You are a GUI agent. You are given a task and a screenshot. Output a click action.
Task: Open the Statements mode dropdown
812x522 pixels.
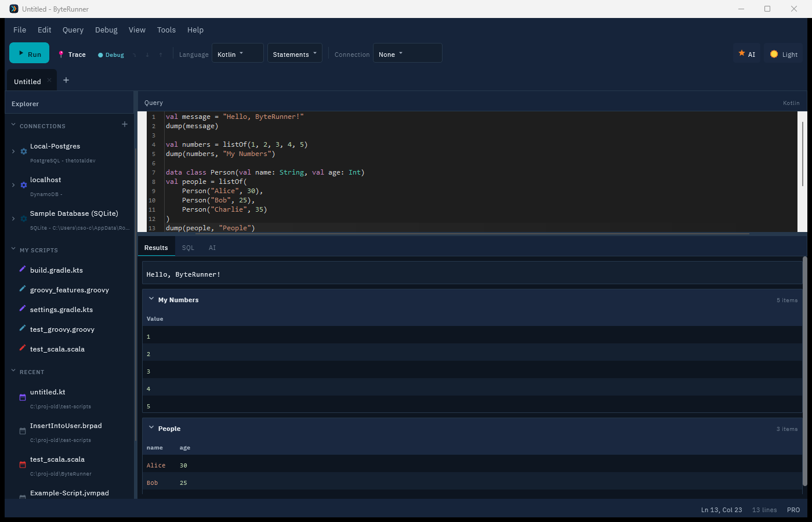pos(295,53)
